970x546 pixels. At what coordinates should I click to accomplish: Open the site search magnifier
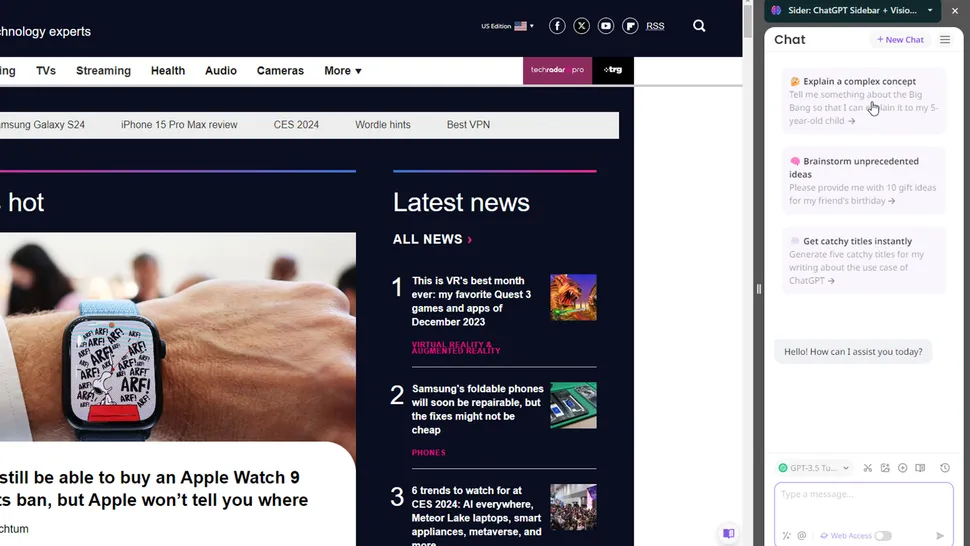(699, 26)
